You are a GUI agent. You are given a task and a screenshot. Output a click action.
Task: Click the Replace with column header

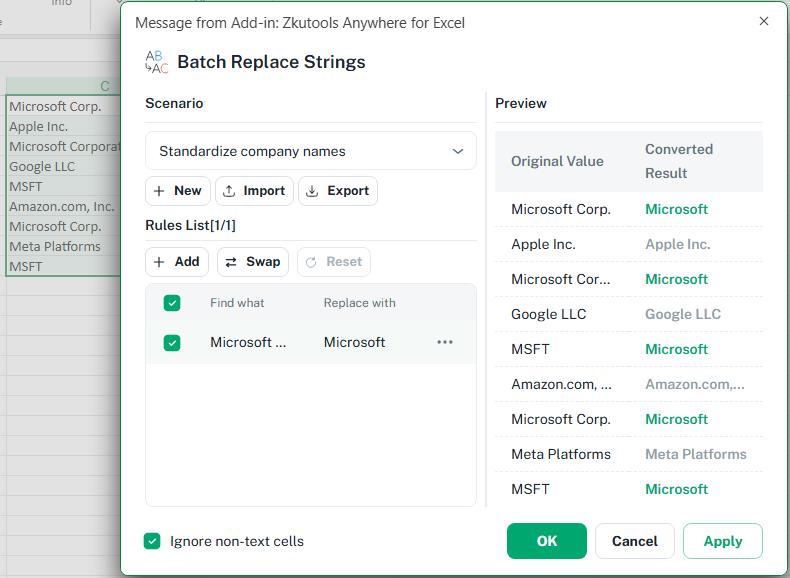(x=359, y=303)
